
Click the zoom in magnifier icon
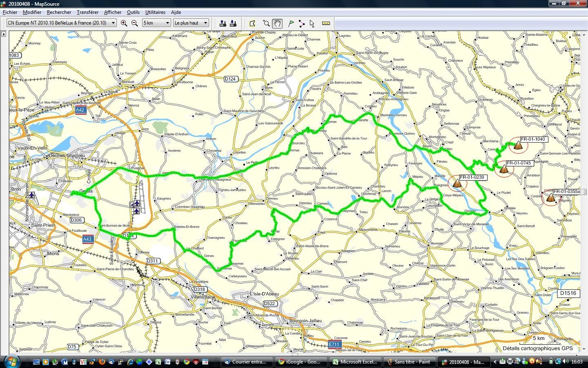[124, 23]
